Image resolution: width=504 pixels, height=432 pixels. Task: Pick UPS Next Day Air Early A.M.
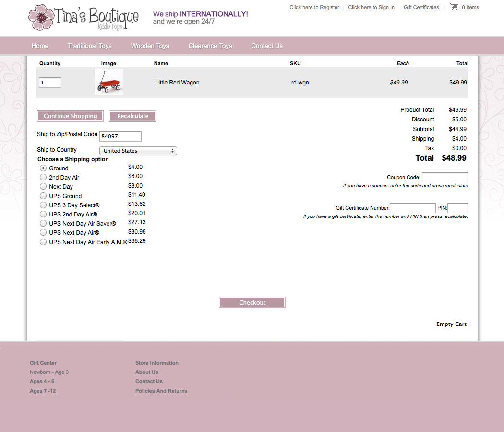(x=43, y=242)
